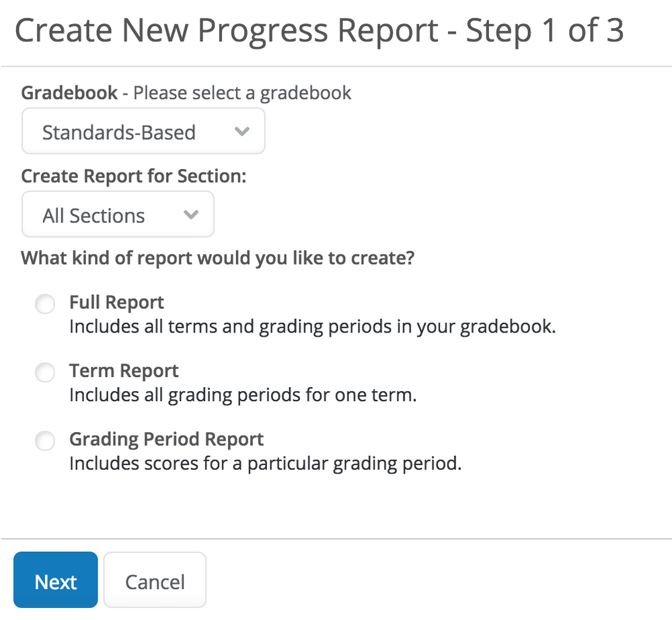Click the 'Create Report for Section' label

click(134, 176)
